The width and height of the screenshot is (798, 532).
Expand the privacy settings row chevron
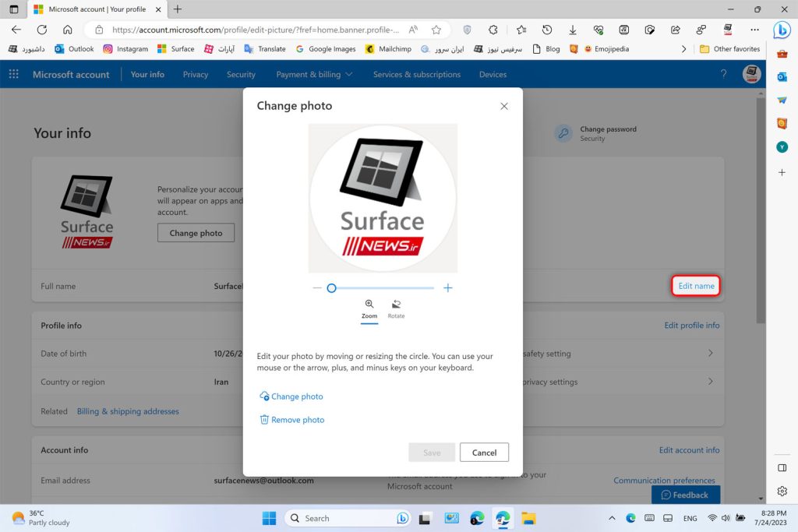710,382
